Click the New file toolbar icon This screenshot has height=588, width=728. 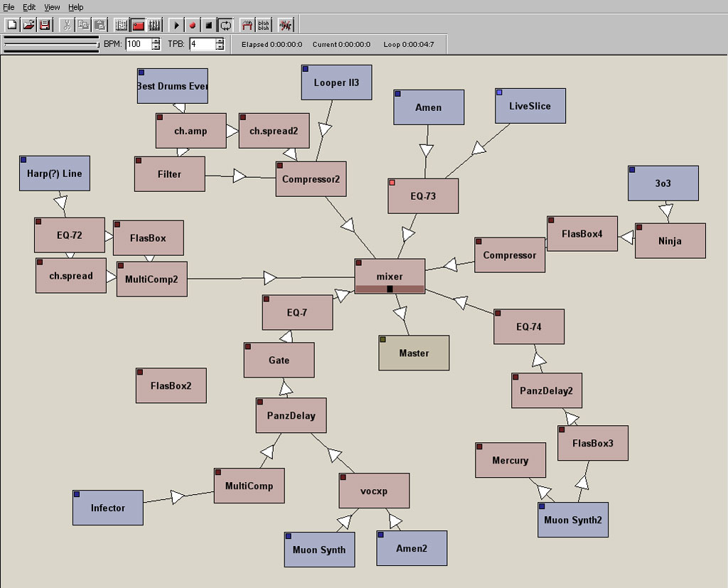[x=12, y=25]
